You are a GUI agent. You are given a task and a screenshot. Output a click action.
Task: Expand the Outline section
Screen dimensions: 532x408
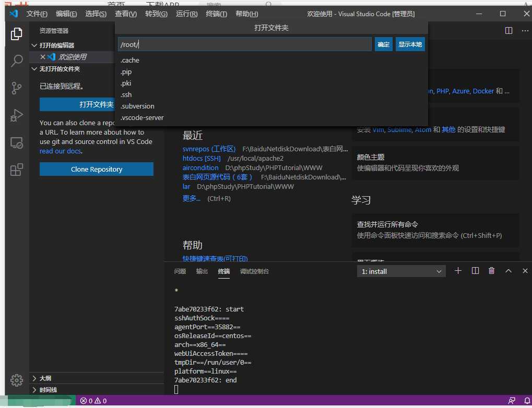[42, 378]
